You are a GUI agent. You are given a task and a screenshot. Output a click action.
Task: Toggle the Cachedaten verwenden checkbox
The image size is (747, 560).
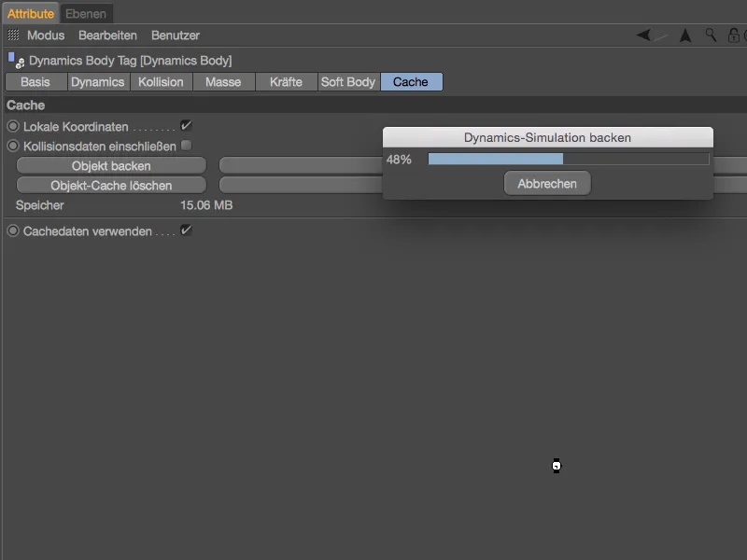pyautogui.click(x=186, y=231)
